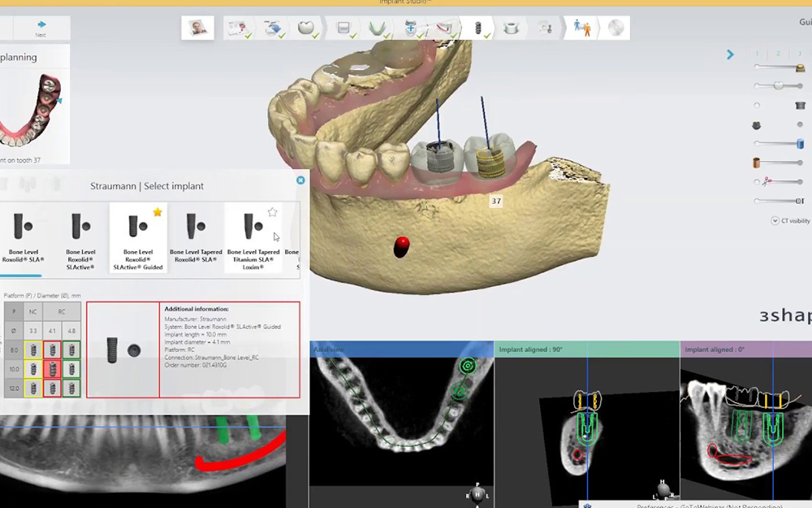The image size is (812, 508).
Task: Choose RC 4.8 implant length 8.0
Action: pos(71,350)
